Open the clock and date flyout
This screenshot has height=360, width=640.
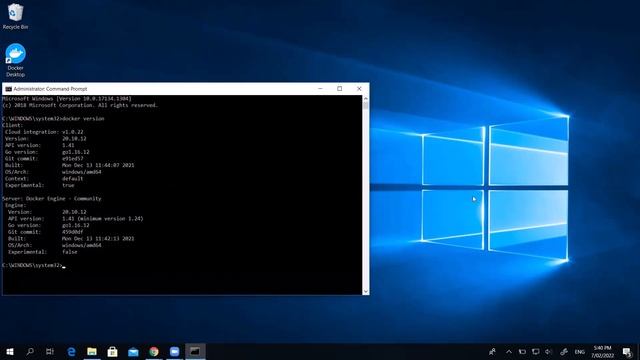[x=602, y=351]
